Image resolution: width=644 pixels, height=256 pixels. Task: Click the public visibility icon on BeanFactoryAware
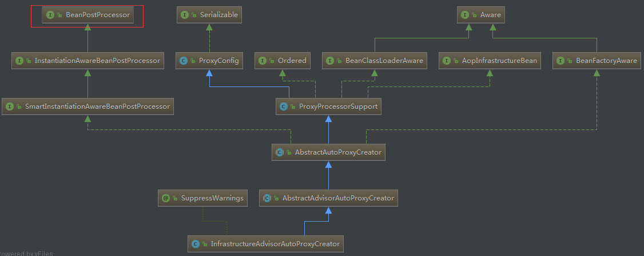click(x=570, y=61)
